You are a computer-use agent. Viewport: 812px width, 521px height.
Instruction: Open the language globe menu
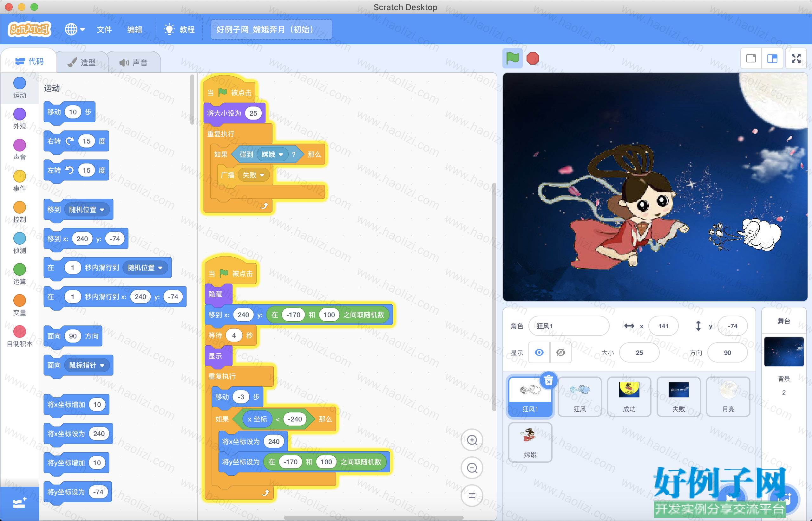[x=75, y=29]
